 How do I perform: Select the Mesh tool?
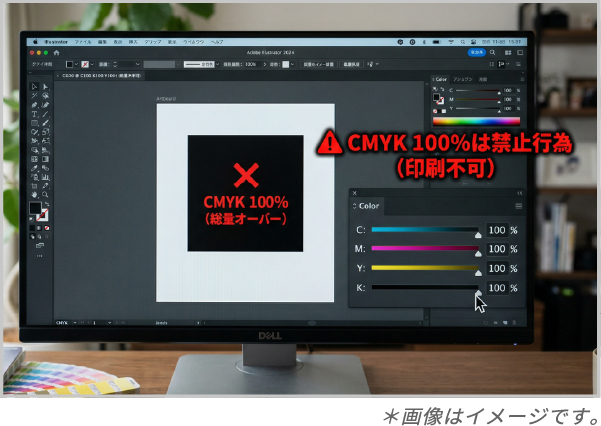point(34,159)
